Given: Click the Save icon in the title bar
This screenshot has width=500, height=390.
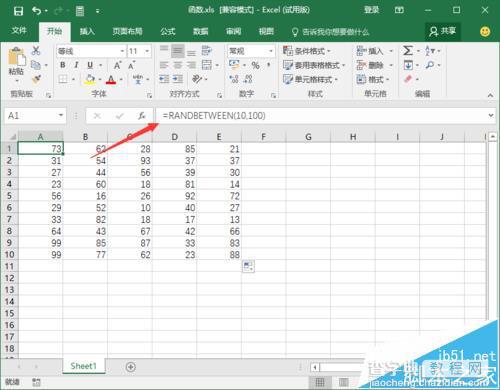Looking at the screenshot, I should (x=18, y=11).
